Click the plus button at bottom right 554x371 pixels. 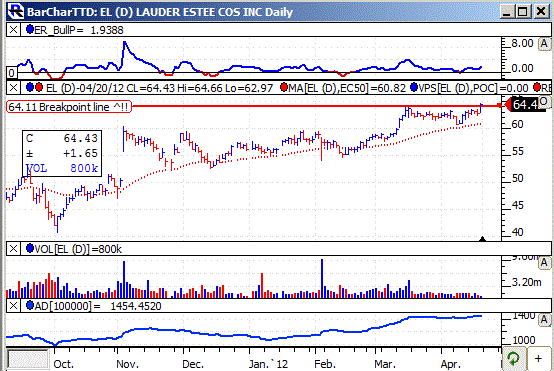click(x=538, y=359)
